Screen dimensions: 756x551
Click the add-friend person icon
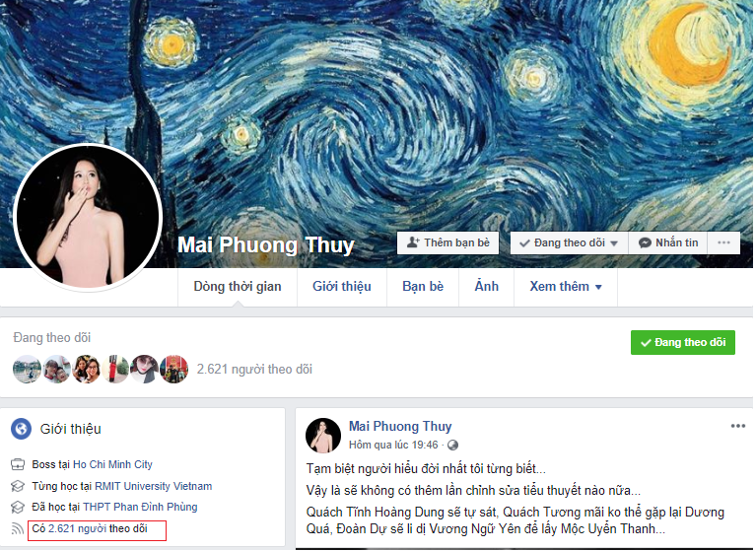click(x=413, y=242)
